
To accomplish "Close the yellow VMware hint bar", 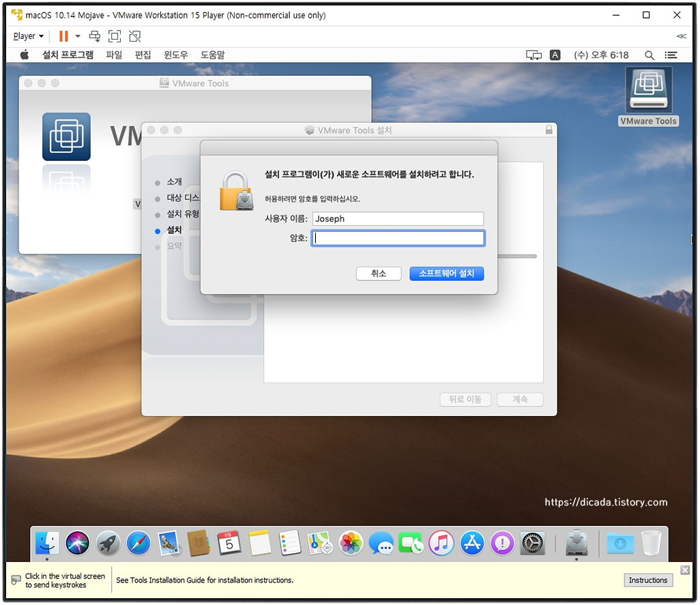I will 685,570.
